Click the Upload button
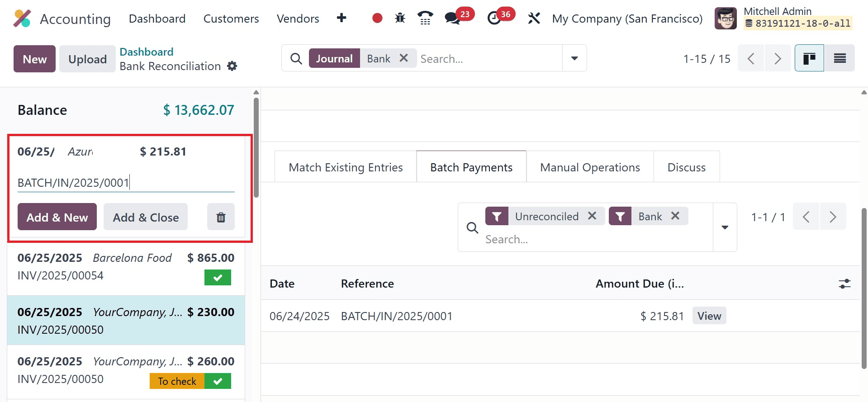 tap(87, 59)
